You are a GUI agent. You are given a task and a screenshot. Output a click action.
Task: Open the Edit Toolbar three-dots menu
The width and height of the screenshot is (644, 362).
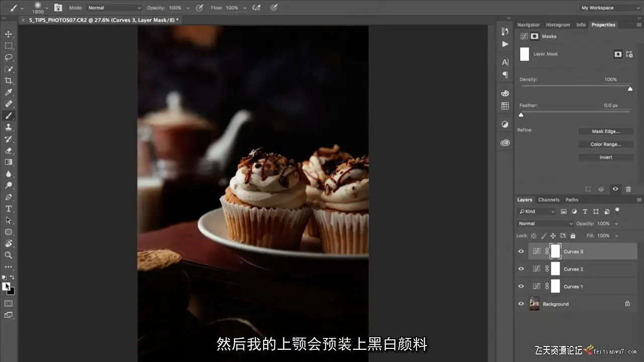(x=9, y=267)
